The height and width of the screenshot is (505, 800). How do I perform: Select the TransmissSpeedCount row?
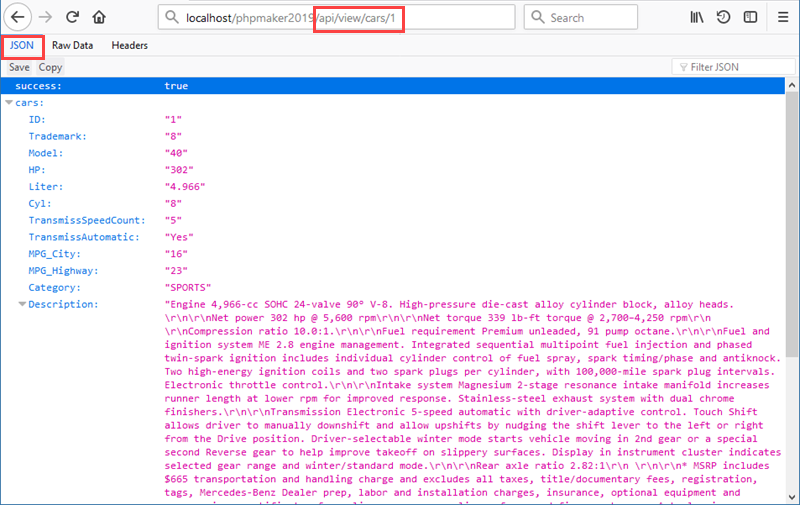click(392, 220)
